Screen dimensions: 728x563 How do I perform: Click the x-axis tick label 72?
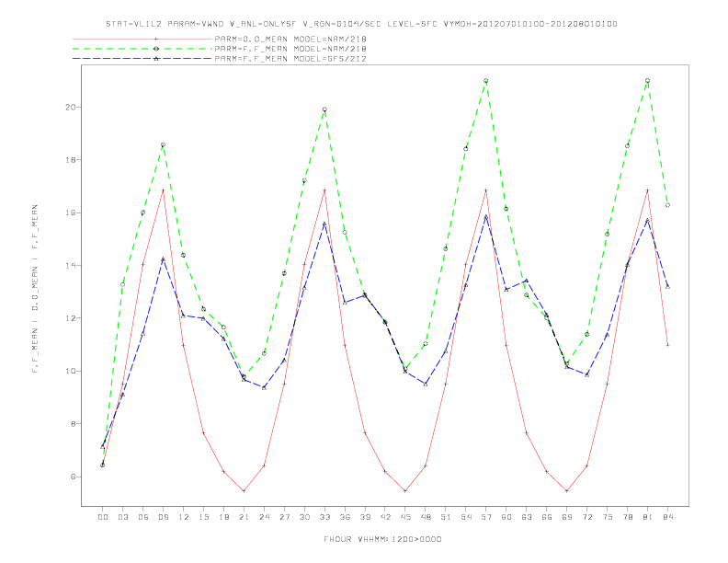pyautogui.click(x=586, y=517)
